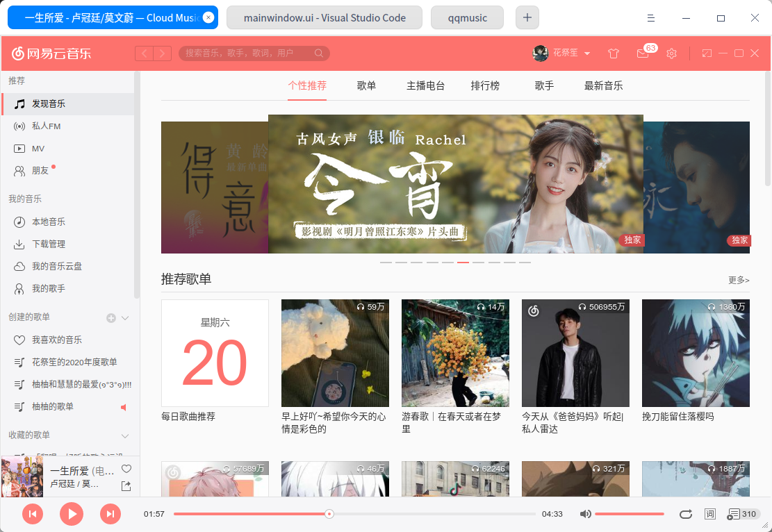Switch to mainwindow.ui Visual Studio Code tab
Viewport: 772px width, 532px height.
(325, 18)
